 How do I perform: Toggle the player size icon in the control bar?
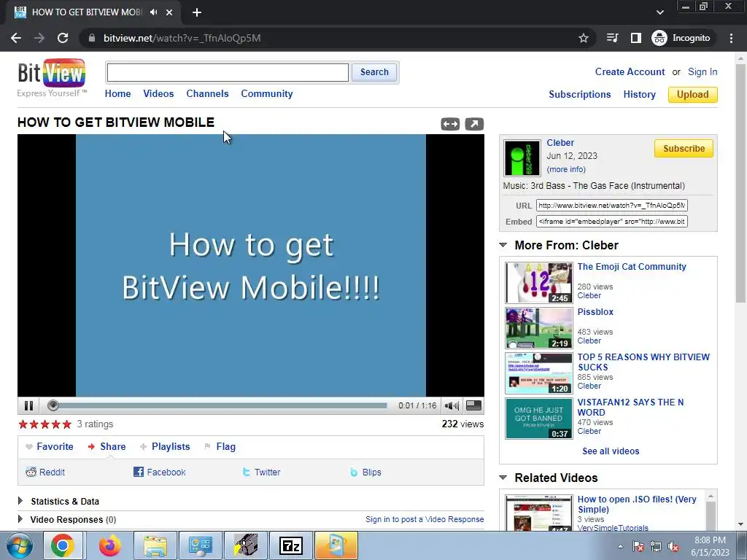click(x=473, y=405)
